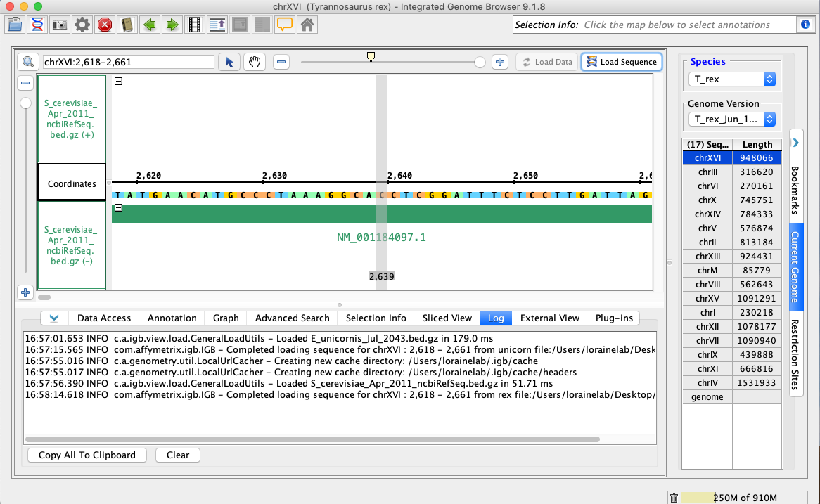Click the trash can memory icon
The image size is (820, 504).
click(674, 498)
